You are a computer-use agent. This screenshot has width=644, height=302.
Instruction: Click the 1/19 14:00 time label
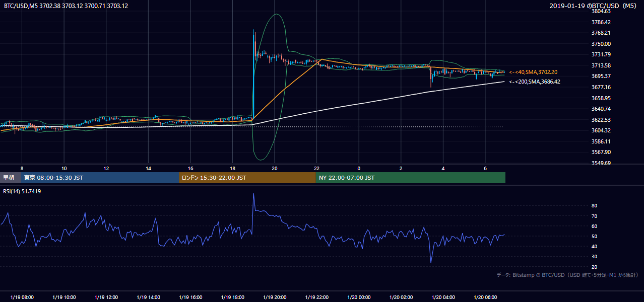pos(148,297)
